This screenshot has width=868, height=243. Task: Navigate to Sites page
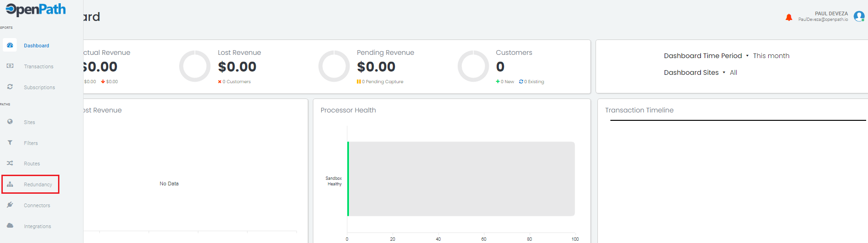tap(29, 122)
